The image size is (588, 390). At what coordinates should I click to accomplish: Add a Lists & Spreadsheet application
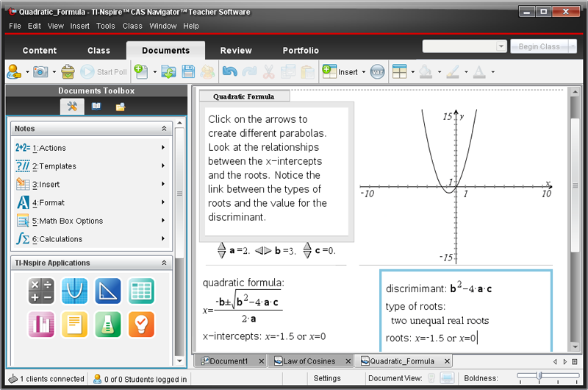click(141, 291)
